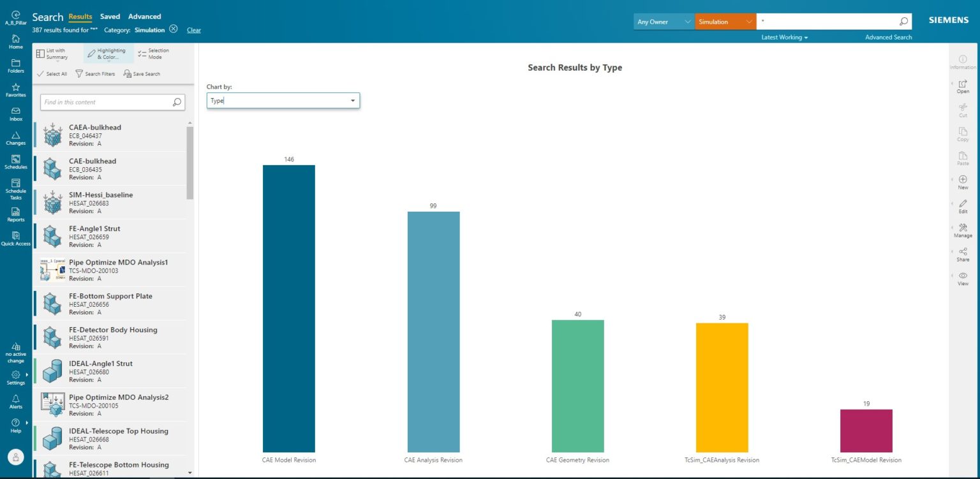Click the Select All option
The width and height of the screenshot is (980, 479).
[52, 73]
